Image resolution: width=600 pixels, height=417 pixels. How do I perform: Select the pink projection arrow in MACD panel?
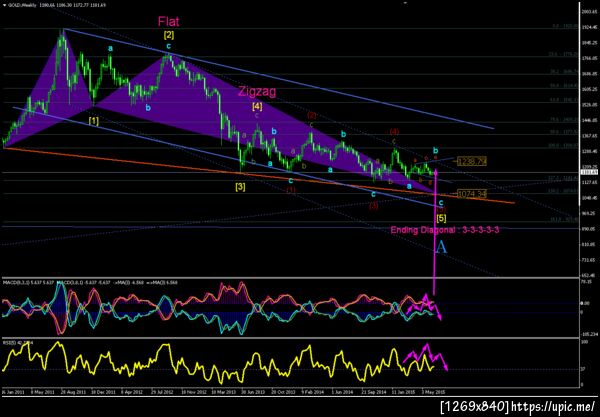point(425,306)
